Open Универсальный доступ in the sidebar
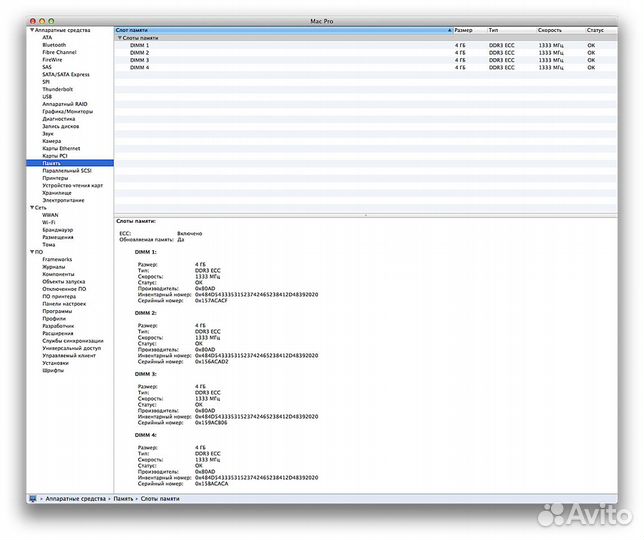Image resolution: width=644 pixels, height=540 pixels. point(71,348)
